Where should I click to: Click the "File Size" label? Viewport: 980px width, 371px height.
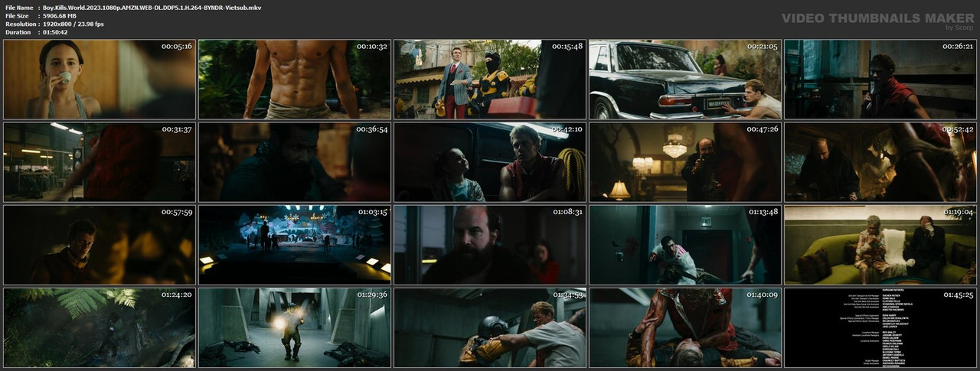17,15
